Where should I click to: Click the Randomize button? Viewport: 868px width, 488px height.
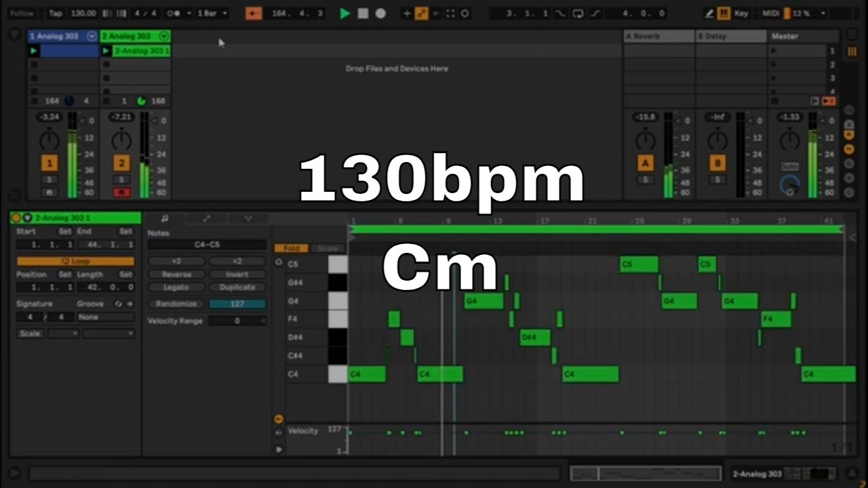pyautogui.click(x=176, y=304)
